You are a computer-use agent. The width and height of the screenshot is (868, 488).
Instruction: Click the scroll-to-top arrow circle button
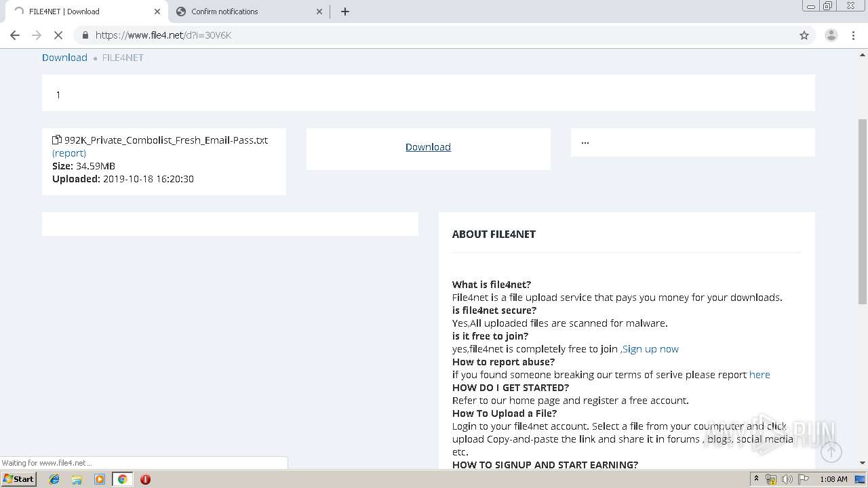pos(831,451)
